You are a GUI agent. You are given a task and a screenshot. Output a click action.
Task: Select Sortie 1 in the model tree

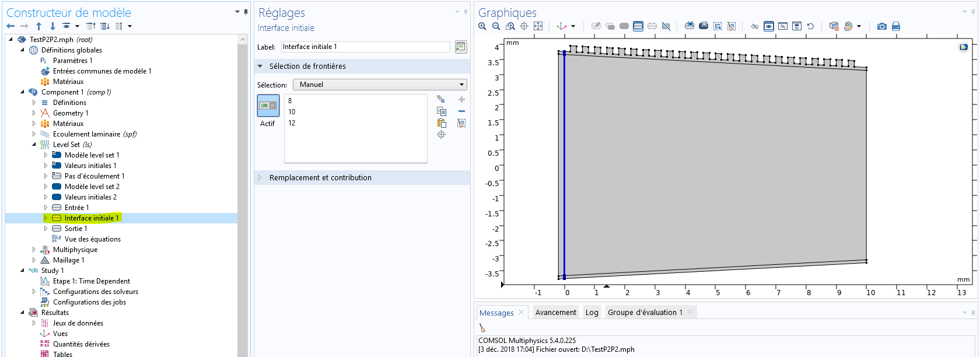[76, 229]
